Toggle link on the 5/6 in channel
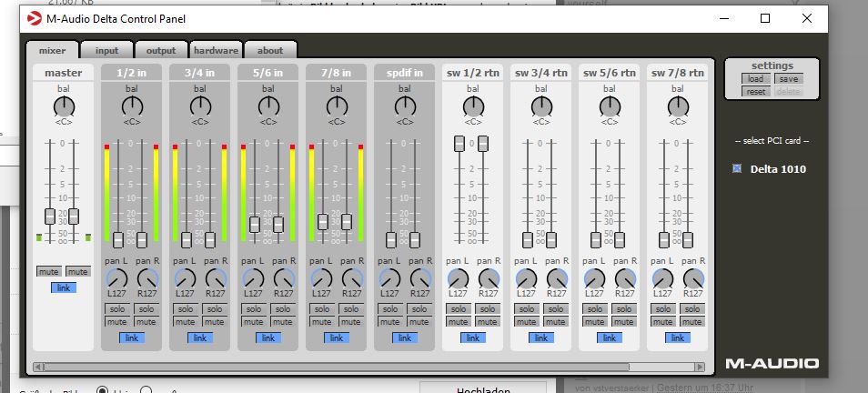This screenshot has width=868, height=393. (x=267, y=338)
